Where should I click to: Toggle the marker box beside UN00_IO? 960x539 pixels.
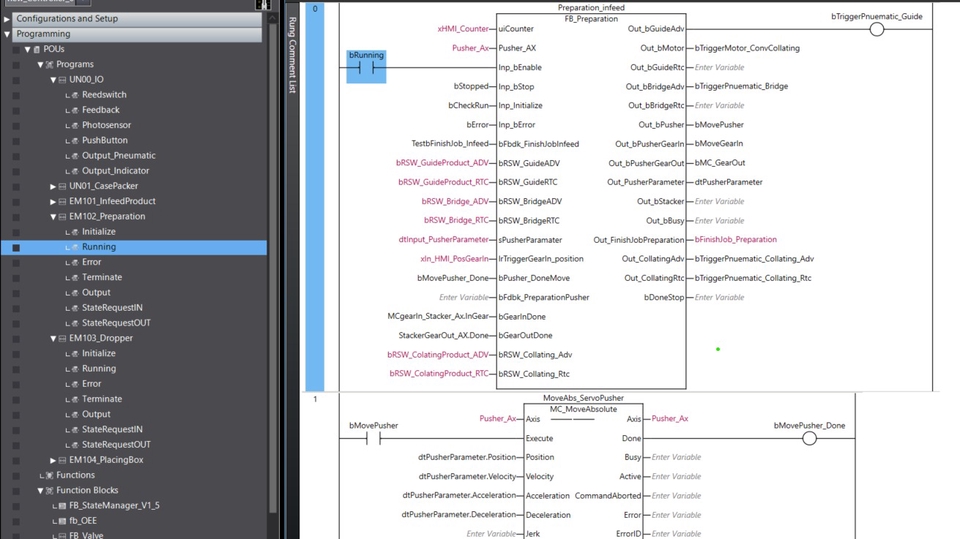tap(16, 80)
